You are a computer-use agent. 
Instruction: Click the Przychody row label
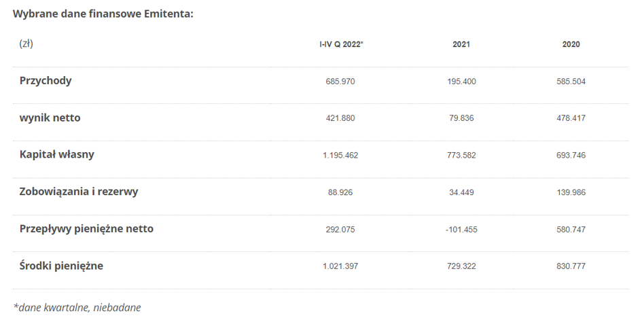tap(46, 81)
